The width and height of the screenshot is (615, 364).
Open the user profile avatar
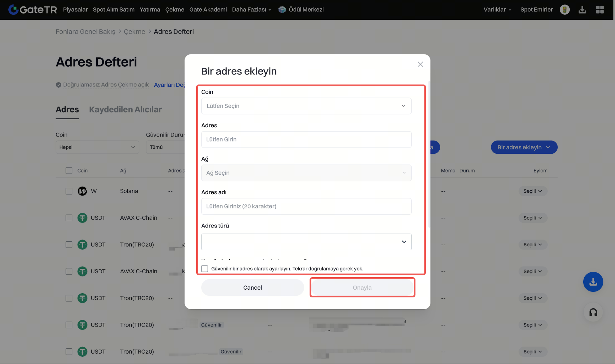point(565,10)
